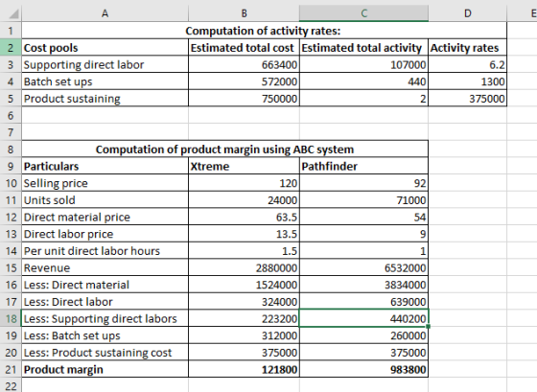Select the cell with value 663400
This screenshot has height=392, width=537.
(x=244, y=65)
